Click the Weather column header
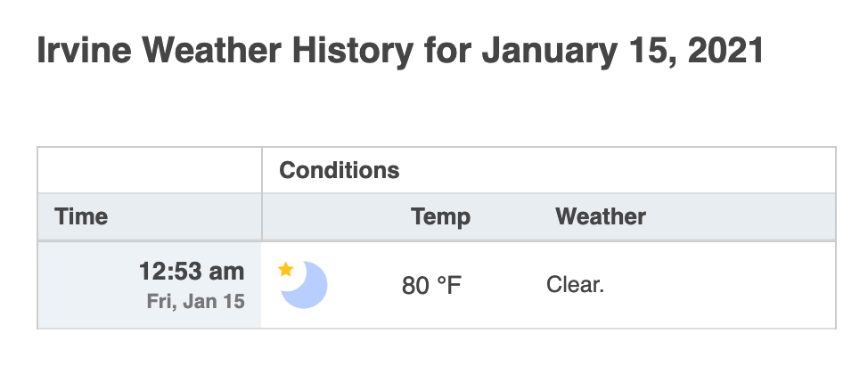 coord(601,216)
